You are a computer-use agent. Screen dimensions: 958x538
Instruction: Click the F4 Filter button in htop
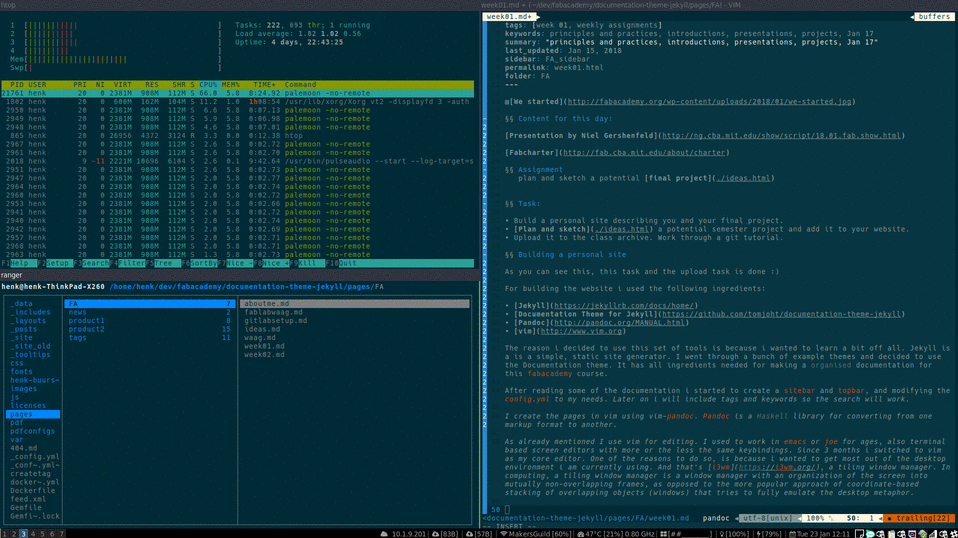click(127, 263)
